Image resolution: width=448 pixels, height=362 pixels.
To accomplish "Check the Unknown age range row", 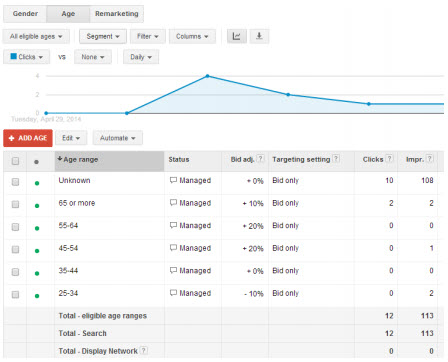I will 15,182.
